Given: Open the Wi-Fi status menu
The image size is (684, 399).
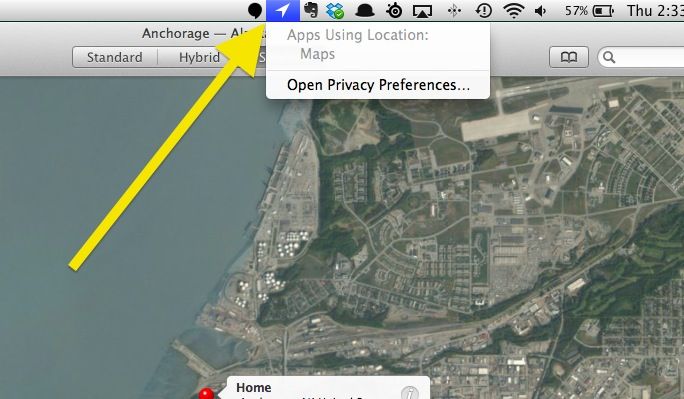Looking at the screenshot, I should pyautogui.click(x=513, y=10).
